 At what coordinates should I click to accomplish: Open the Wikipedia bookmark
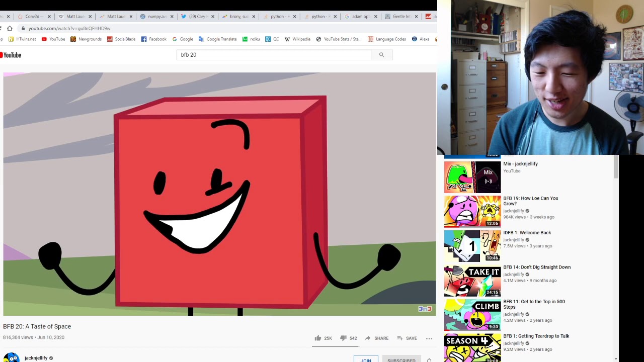[x=297, y=39]
